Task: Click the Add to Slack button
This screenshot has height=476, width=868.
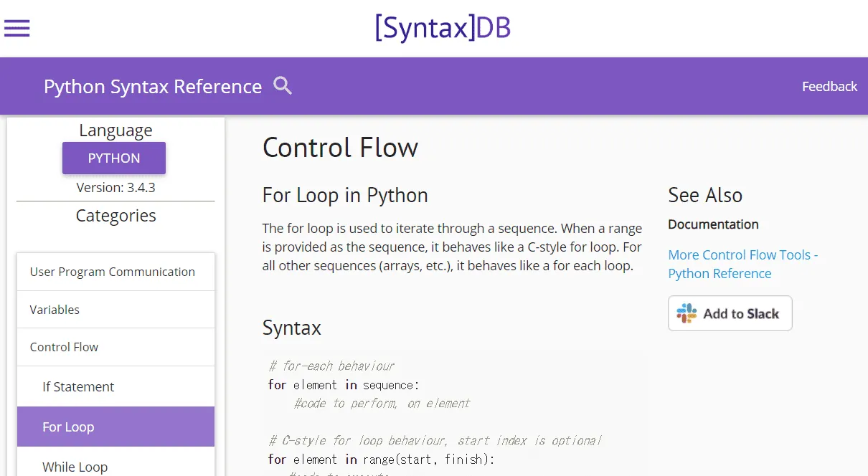Action: (730, 313)
